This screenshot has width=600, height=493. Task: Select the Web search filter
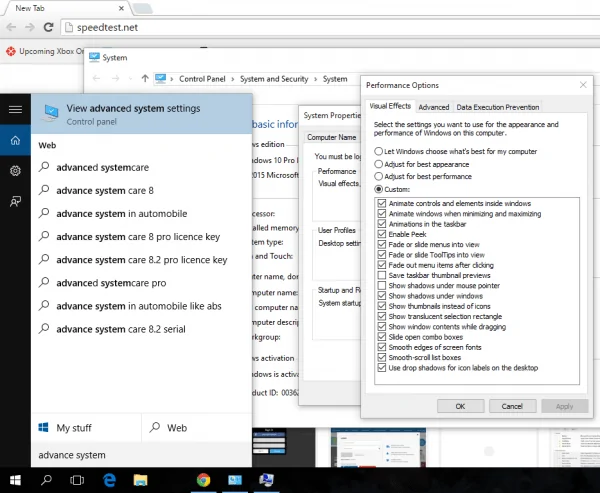(197, 428)
